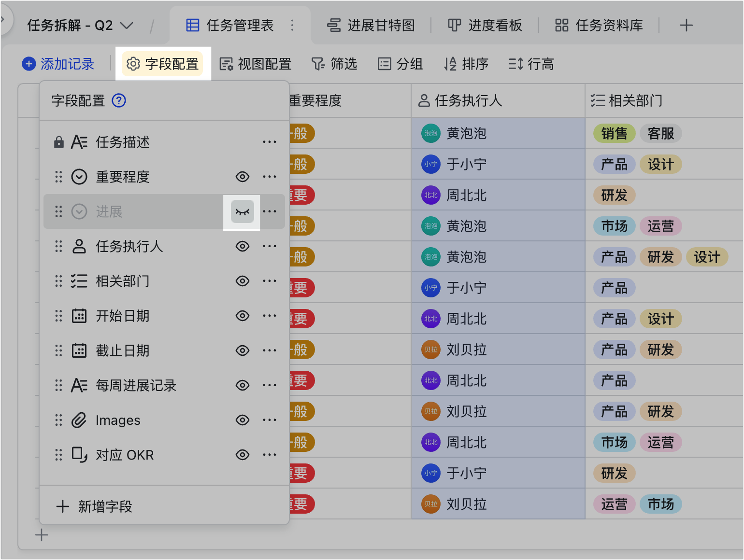The image size is (744, 560).
Task: Click 黄泡泡 avatar in the first row
Action: tap(430, 133)
